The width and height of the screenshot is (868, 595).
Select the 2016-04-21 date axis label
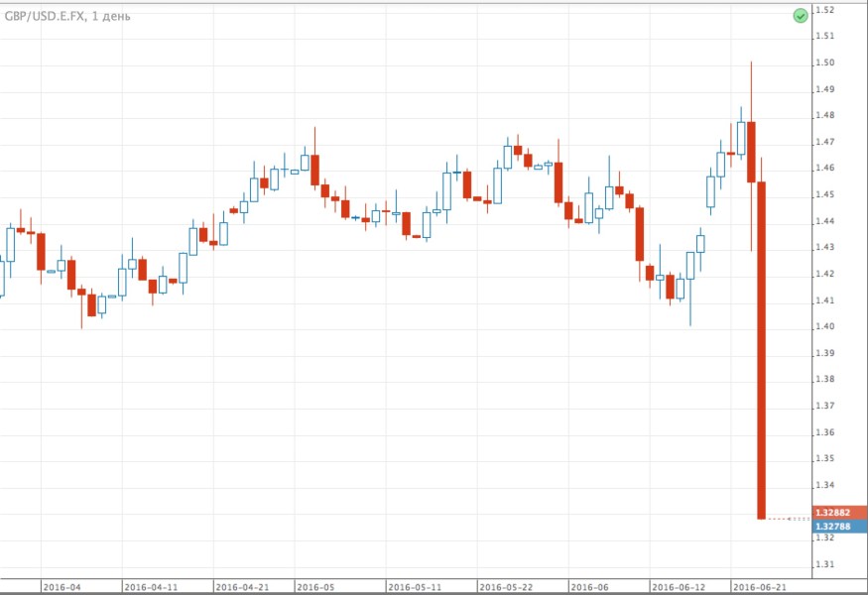point(242,586)
